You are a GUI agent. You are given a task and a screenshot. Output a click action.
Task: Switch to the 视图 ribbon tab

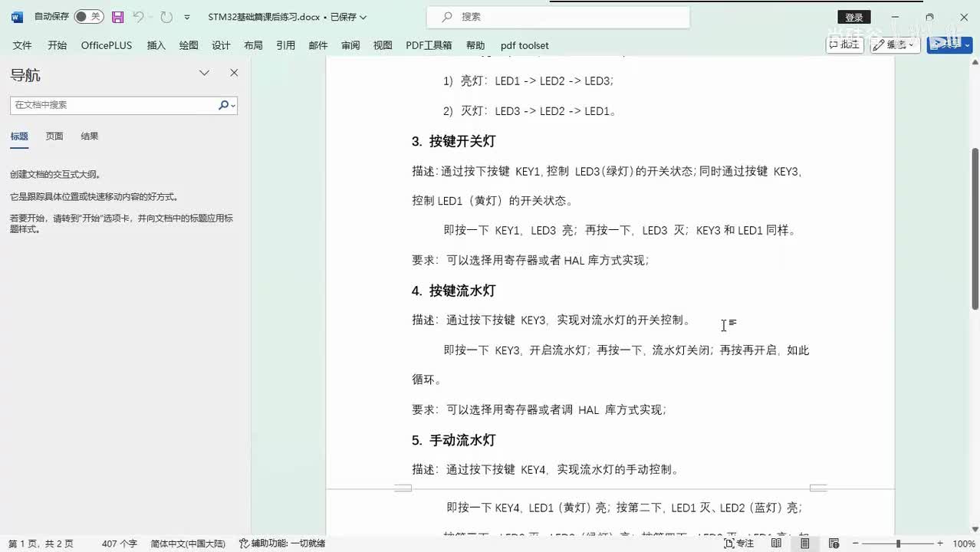[x=383, y=45]
